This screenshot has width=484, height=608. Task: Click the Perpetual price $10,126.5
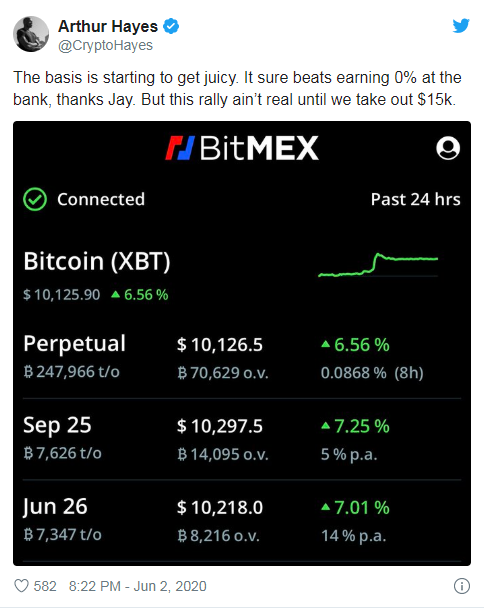pyautogui.click(x=220, y=344)
